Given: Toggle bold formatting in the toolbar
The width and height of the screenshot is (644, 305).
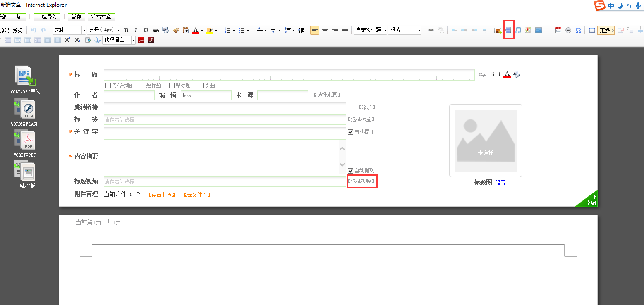Looking at the screenshot, I should (x=127, y=30).
